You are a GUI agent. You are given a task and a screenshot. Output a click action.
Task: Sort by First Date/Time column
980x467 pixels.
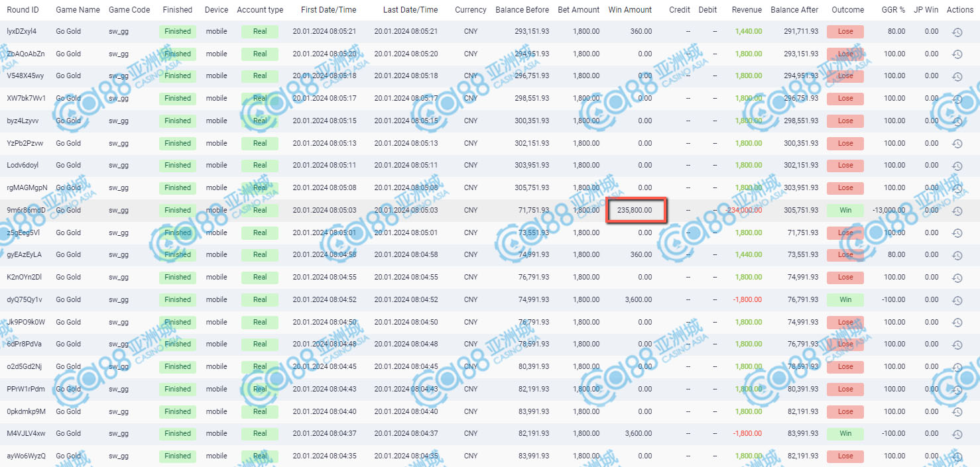click(x=329, y=10)
